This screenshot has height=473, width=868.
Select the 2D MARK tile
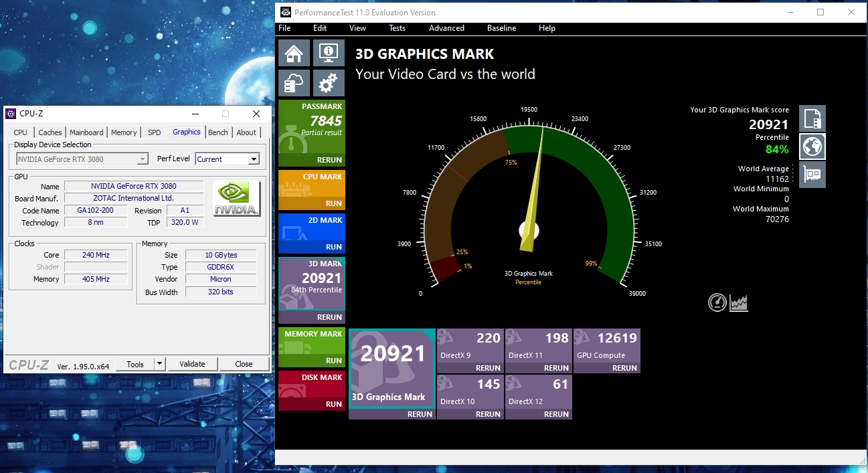(x=311, y=228)
